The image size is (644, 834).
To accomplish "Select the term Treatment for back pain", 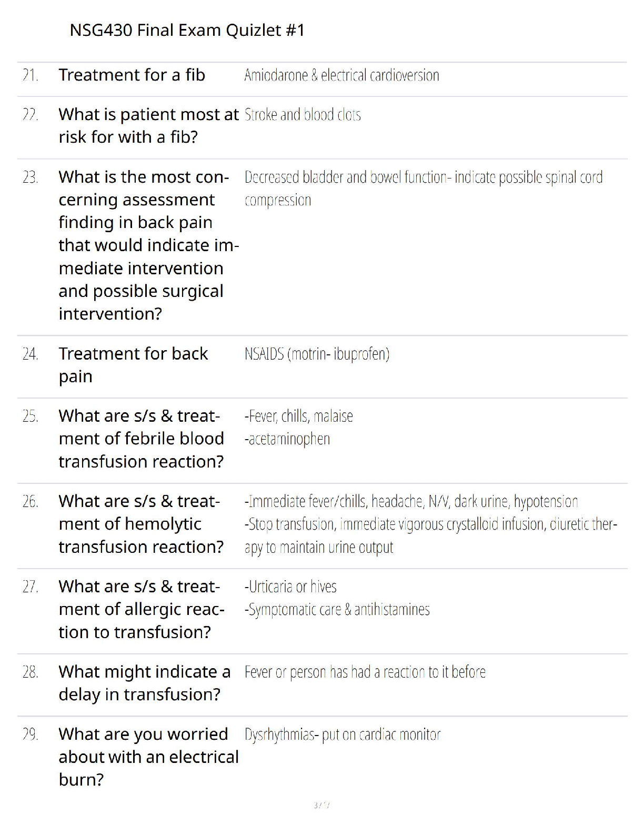I will 133,365.
